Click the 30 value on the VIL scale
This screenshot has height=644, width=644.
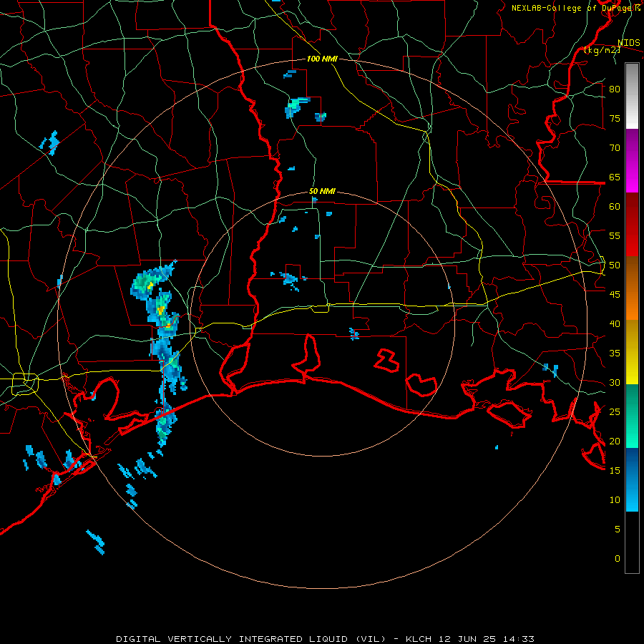point(615,382)
